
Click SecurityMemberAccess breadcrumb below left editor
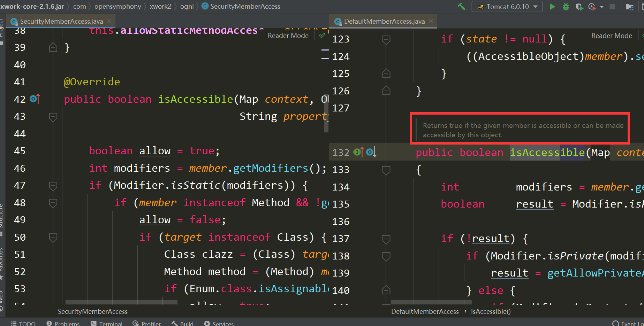point(92,311)
